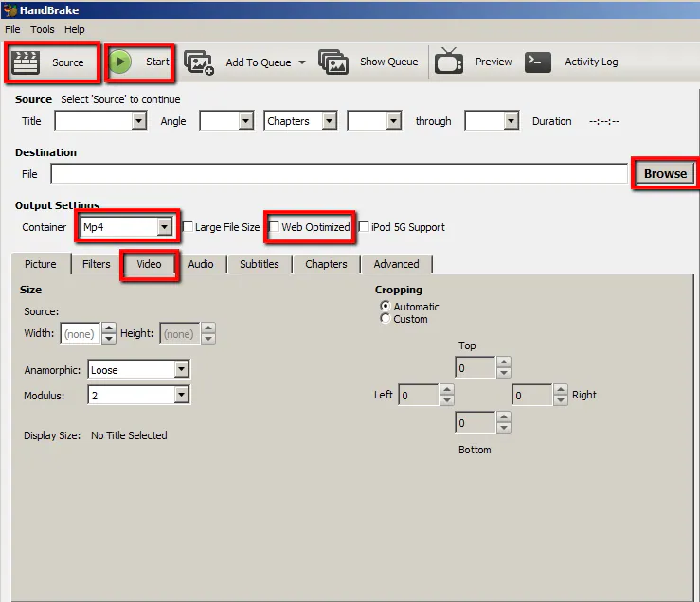Open the end chapter dropdown after through

pos(512,121)
